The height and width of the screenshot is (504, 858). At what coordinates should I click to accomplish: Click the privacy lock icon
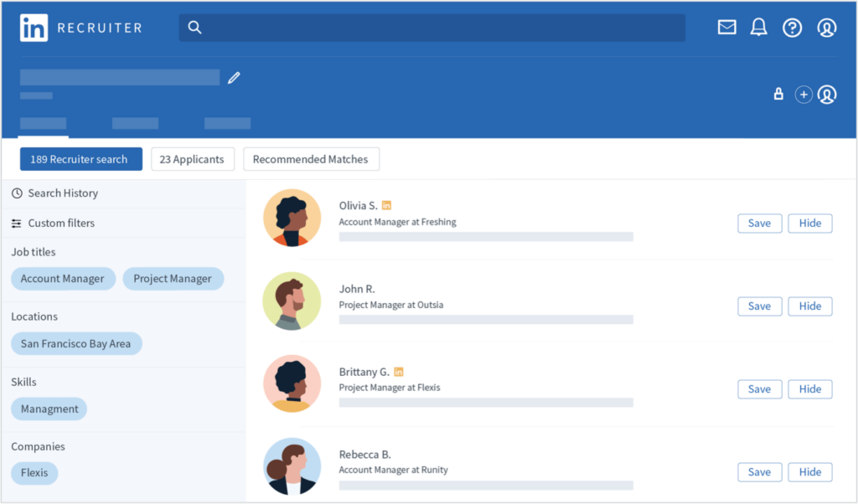click(778, 94)
